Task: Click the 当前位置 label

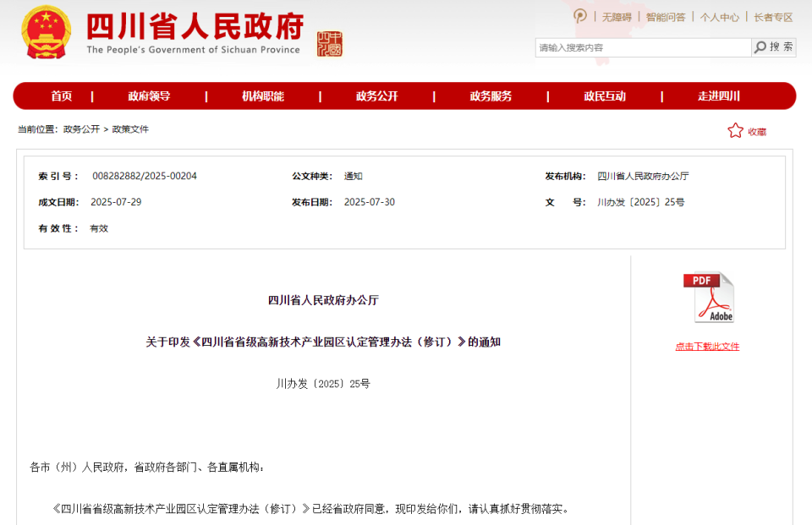Action: [x=38, y=129]
